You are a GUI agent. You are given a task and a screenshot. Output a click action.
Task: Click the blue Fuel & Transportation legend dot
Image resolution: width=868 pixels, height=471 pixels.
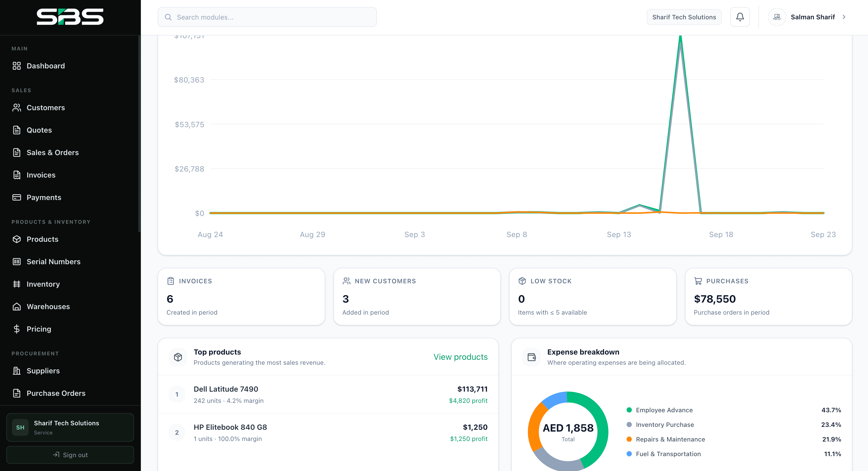629,454
